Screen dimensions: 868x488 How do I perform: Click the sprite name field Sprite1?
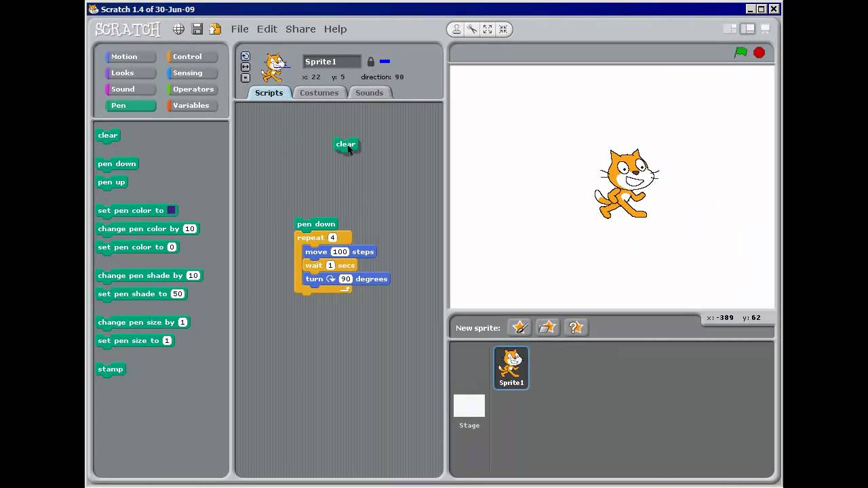[x=332, y=62]
